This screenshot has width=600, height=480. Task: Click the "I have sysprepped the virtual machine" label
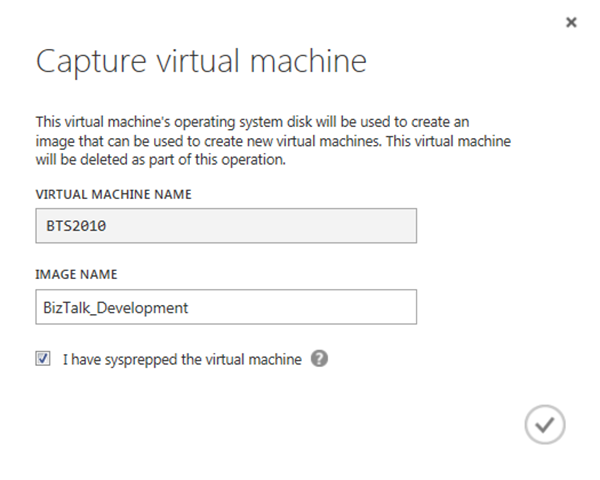(x=181, y=359)
